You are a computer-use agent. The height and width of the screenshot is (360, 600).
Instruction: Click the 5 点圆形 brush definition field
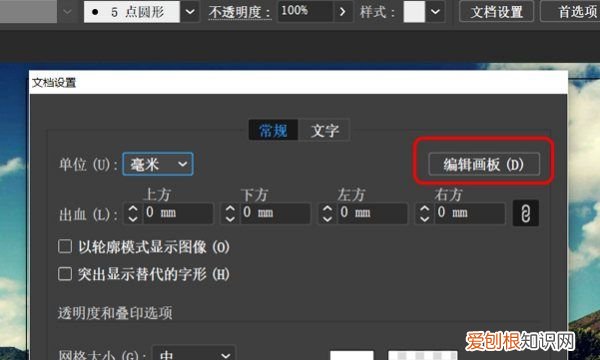click(132, 12)
